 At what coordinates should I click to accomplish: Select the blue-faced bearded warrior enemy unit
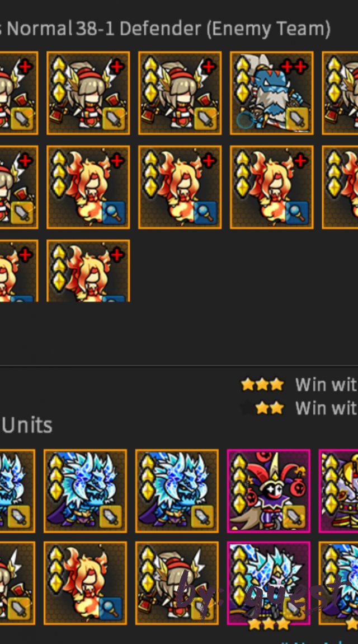pos(271,93)
